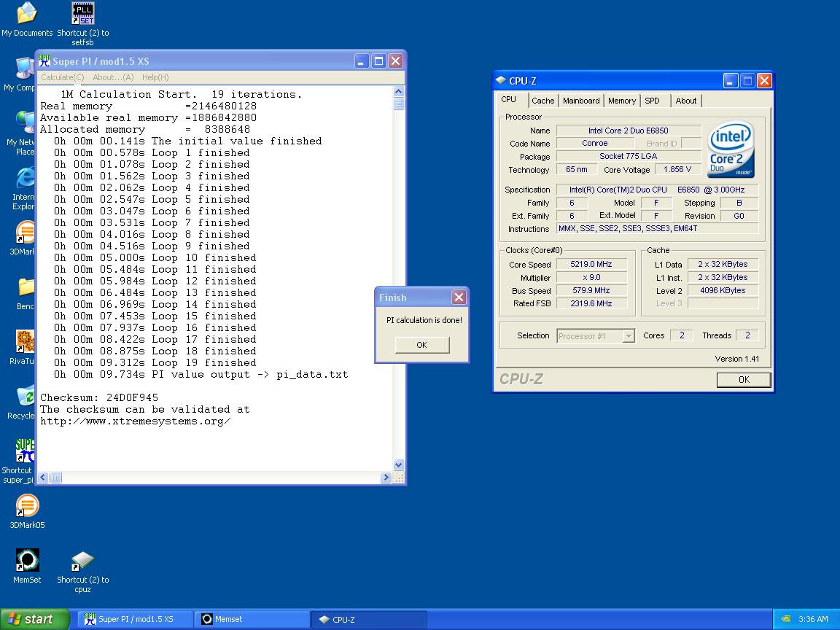Open the setfsb shortcut icon

[x=83, y=13]
